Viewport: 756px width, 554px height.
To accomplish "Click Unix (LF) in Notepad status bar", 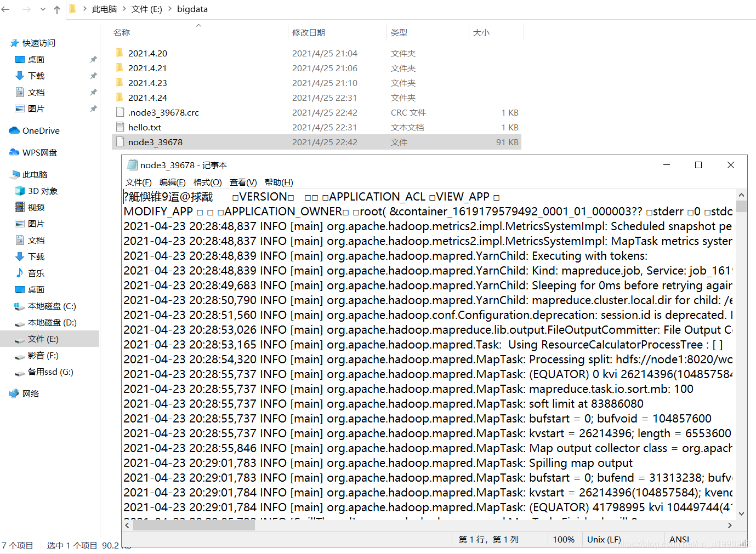I will [x=604, y=539].
